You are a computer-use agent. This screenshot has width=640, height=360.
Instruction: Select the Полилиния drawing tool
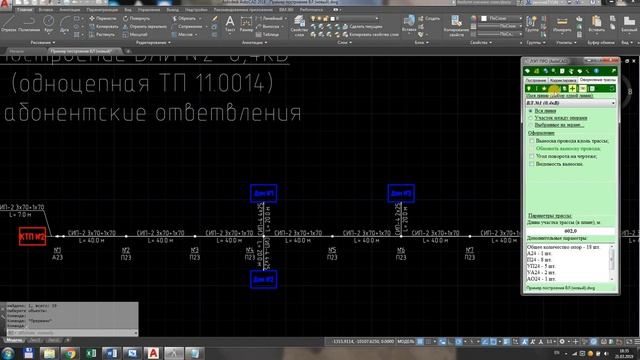click(29, 23)
